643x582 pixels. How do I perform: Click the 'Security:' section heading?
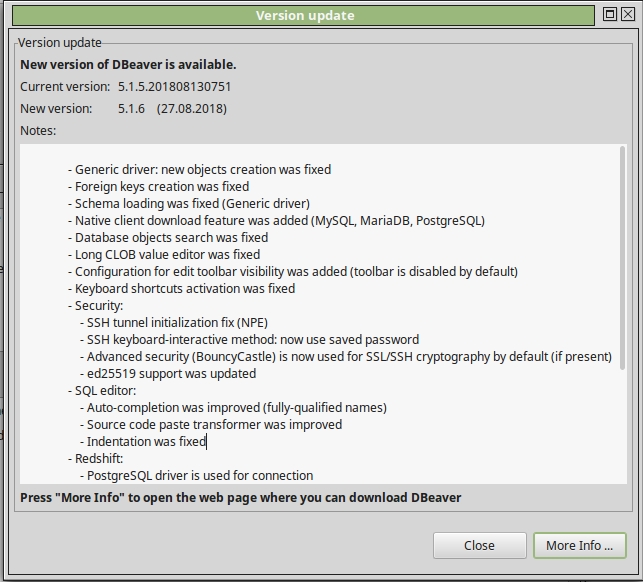click(x=95, y=306)
